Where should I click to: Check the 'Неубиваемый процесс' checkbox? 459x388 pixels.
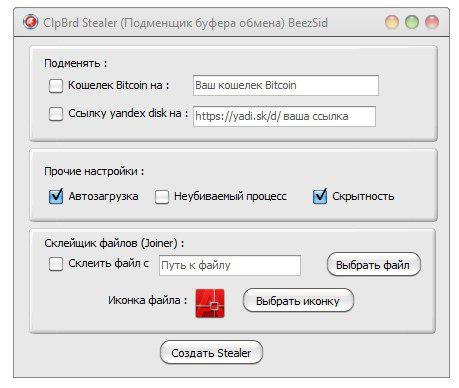162,196
